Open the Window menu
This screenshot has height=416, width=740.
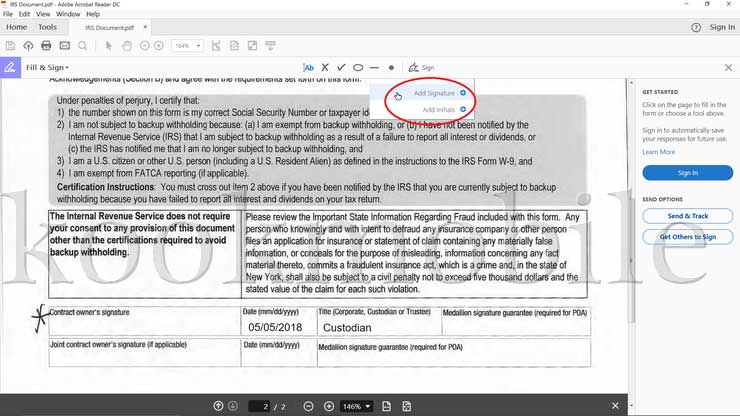point(68,14)
